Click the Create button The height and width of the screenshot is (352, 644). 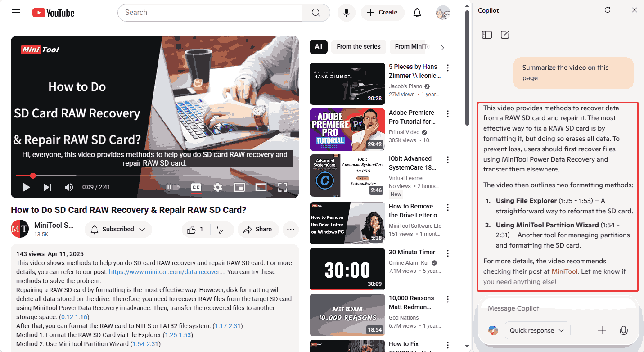pos(383,13)
